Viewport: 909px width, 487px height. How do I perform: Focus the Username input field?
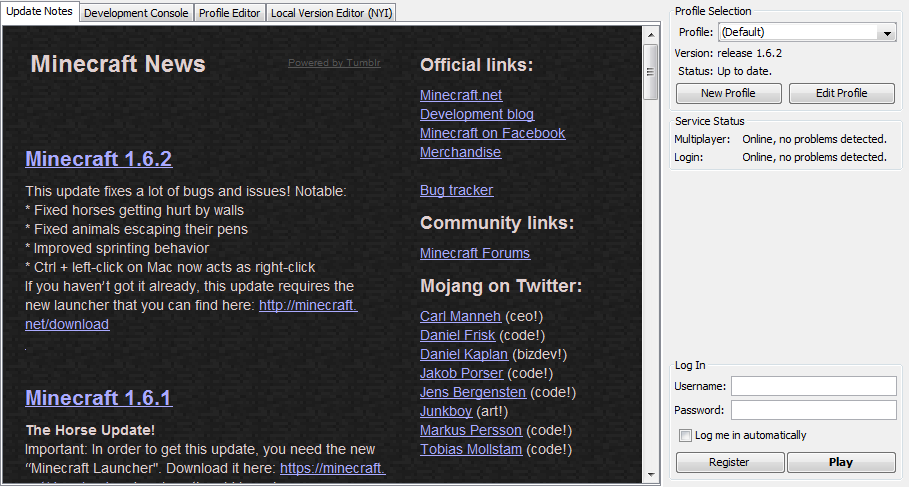click(814, 386)
